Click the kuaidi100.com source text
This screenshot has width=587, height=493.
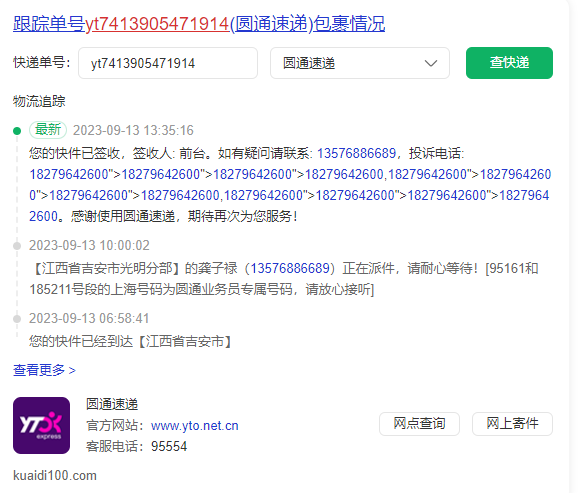[x=55, y=475]
